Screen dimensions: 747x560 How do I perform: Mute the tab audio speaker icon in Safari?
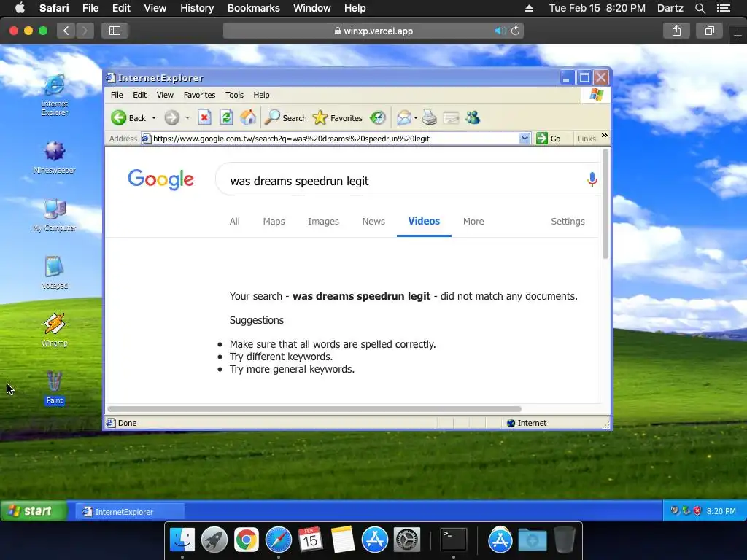pos(499,31)
